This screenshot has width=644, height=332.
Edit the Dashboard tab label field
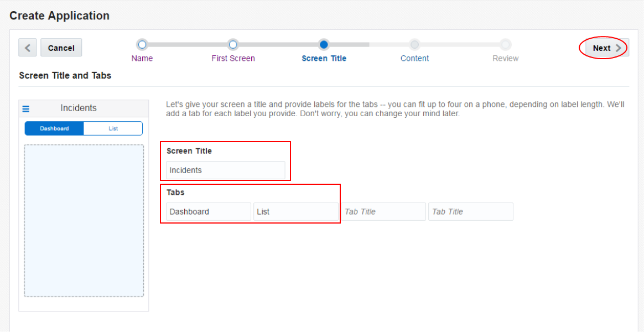coord(209,211)
